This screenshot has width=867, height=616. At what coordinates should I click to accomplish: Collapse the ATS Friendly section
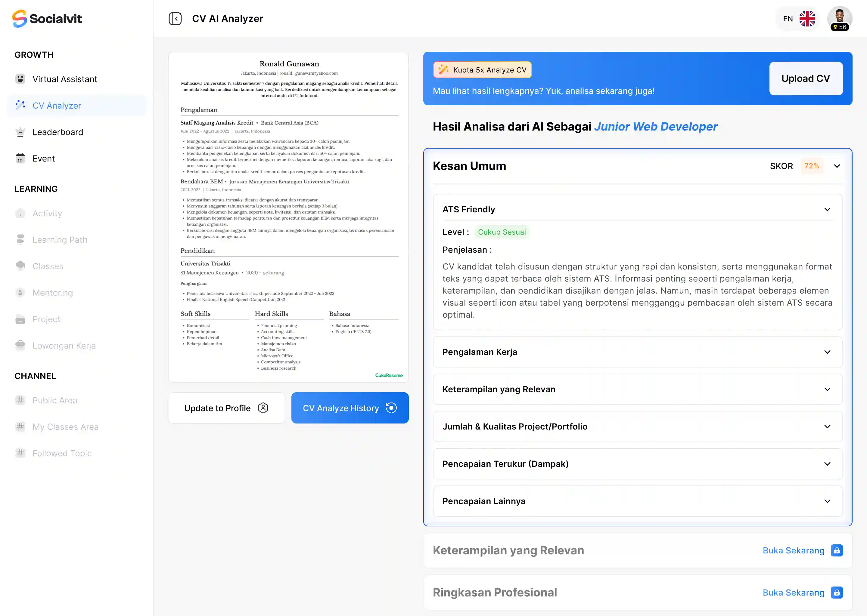pos(827,209)
